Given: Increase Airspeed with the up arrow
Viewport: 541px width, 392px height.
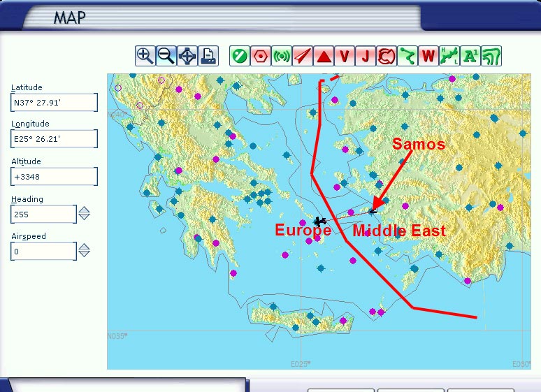Looking at the screenshot, I should tap(84, 247).
